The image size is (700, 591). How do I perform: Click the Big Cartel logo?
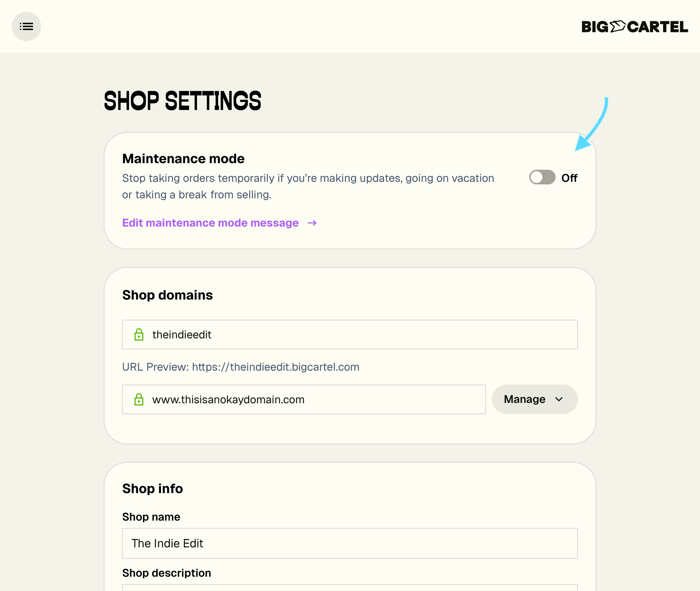click(x=634, y=27)
